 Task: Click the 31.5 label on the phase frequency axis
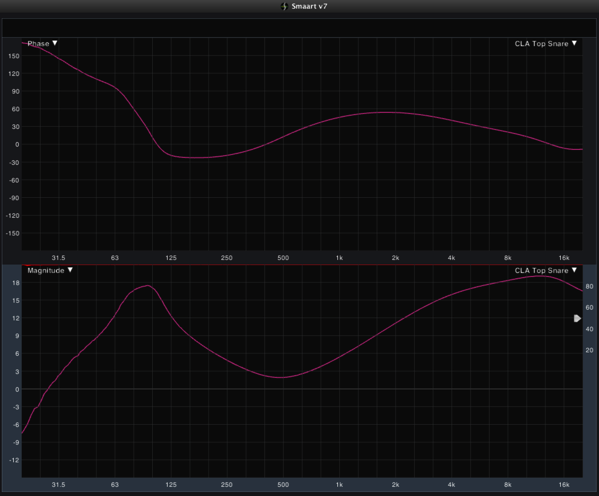pyautogui.click(x=58, y=258)
